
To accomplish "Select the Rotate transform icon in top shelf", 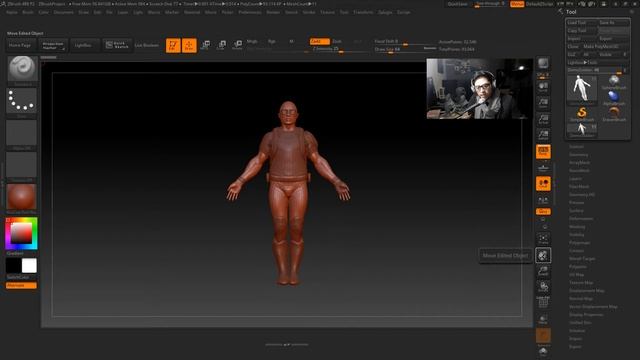I will click(x=237, y=45).
